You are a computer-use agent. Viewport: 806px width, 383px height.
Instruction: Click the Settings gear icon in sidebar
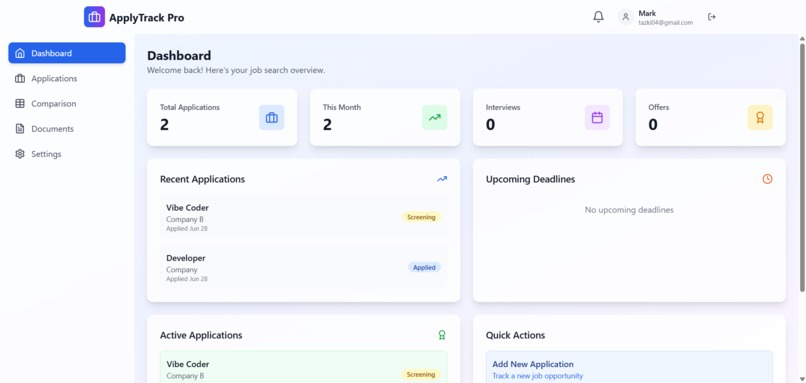pyautogui.click(x=20, y=154)
